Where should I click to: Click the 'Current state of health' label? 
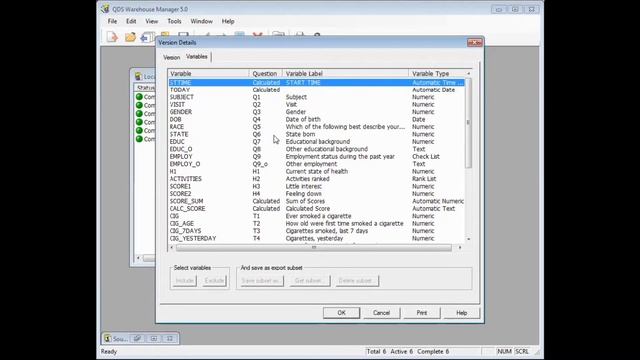[317, 171]
